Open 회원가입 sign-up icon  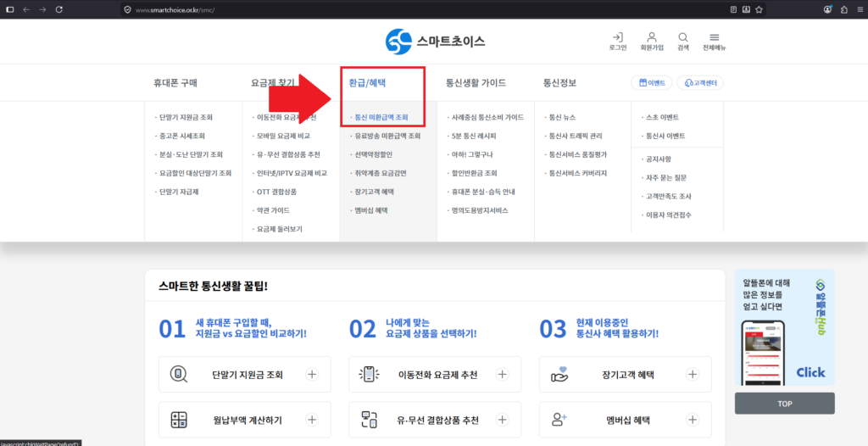(652, 37)
